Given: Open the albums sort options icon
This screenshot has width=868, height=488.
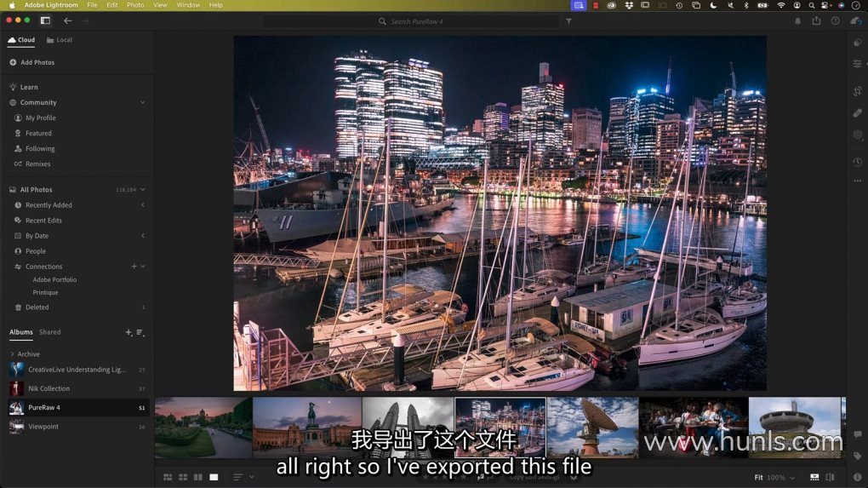Looking at the screenshot, I should click(x=140, y=332).
